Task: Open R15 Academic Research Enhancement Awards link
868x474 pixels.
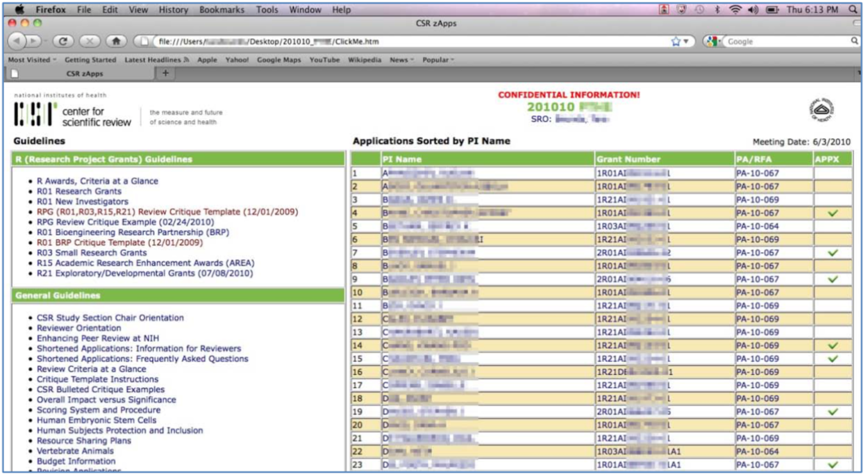Action: pos(146,263)
